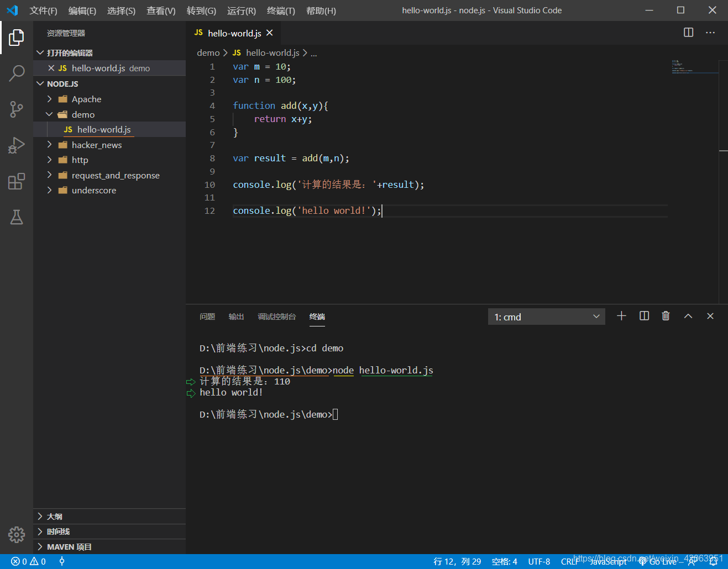The height and width of the screenshot is (569, 728).
Task: Maximize the terminal panel size
Action: (688, 316)
